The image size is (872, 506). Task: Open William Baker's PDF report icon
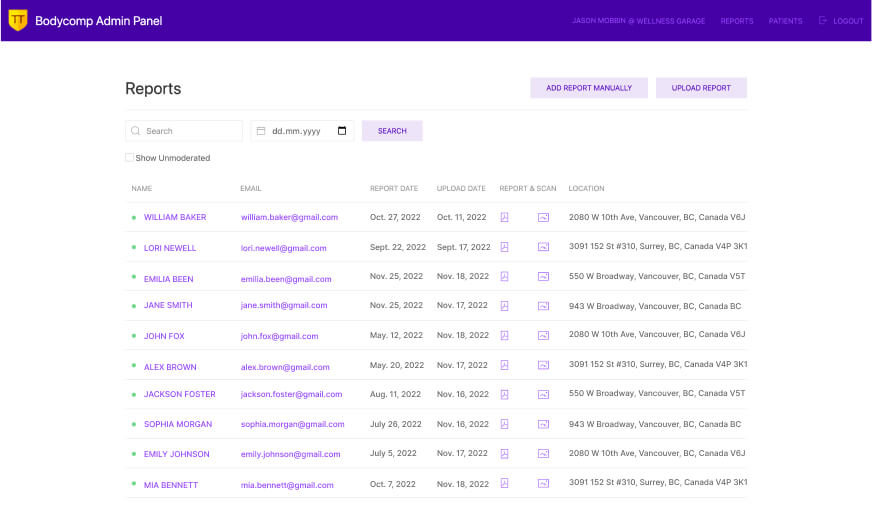505,217
